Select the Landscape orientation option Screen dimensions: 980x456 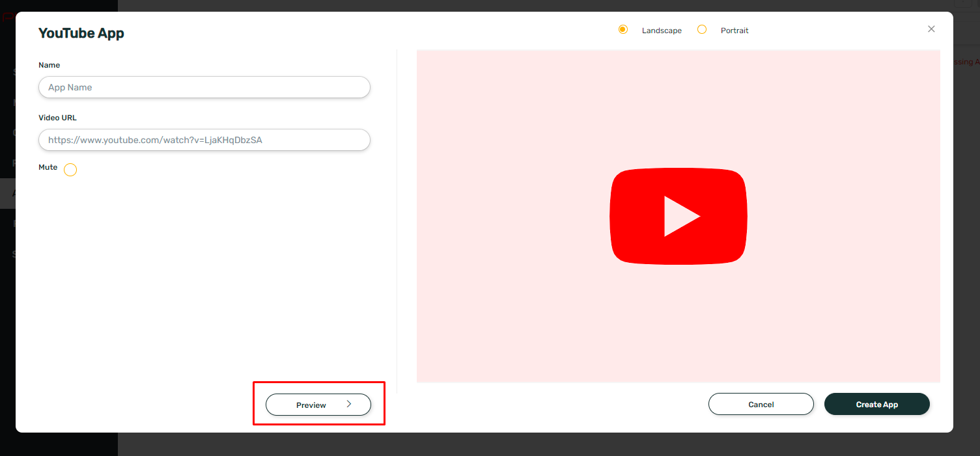point(623,29)
